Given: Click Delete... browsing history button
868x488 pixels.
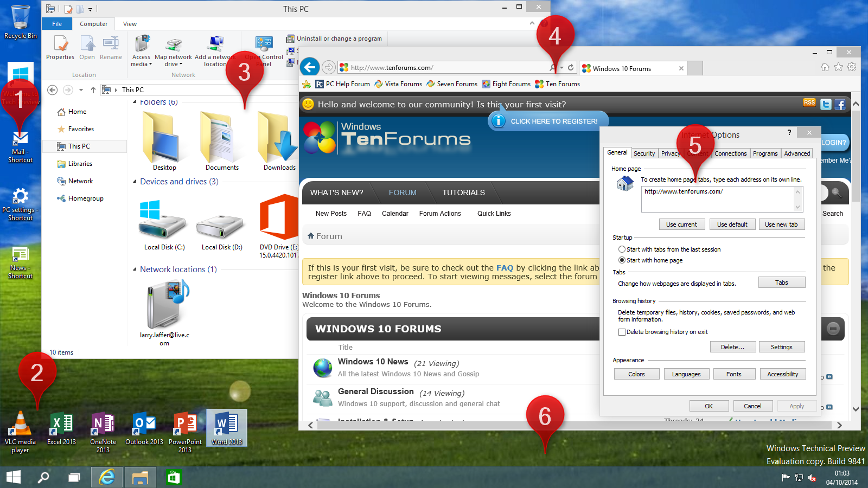Looking at the screenshot, I should coord(732,347).
